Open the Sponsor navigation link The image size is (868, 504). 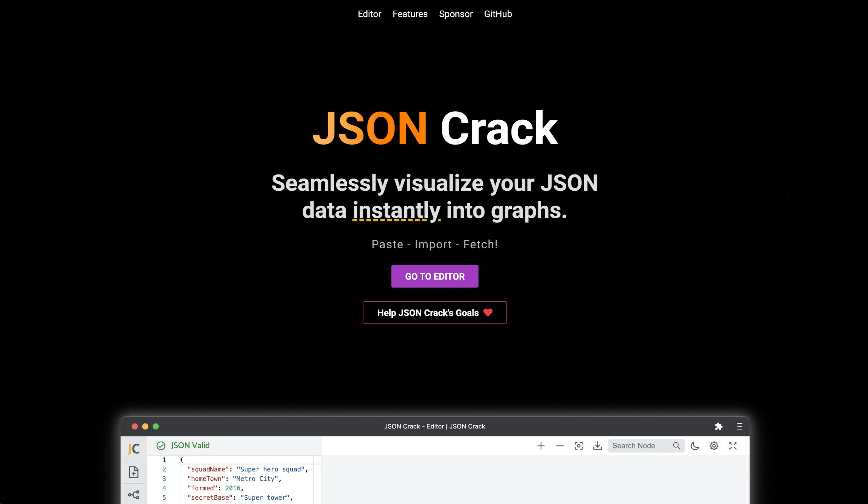pyautogui.click(x=456, y=14)
